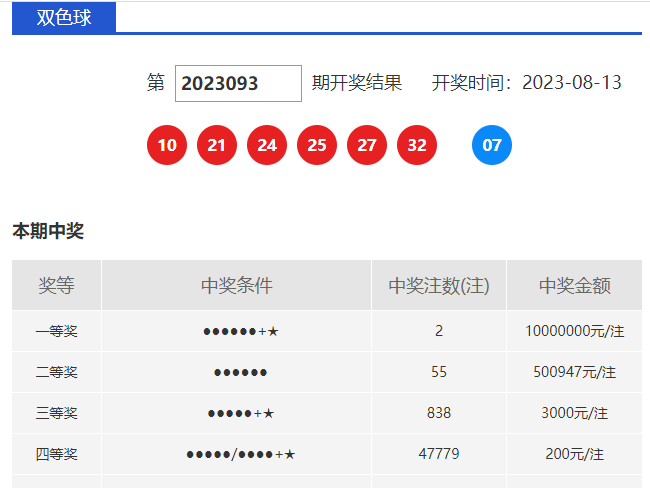Click the amount 3000元/注
Image resolution: width=650 pixels, height=488 pixels.
(575, 413)
